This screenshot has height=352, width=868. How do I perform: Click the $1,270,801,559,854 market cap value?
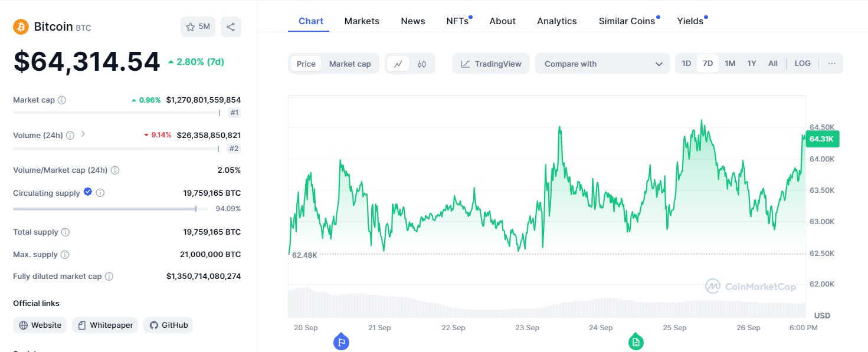click(204, 100)
